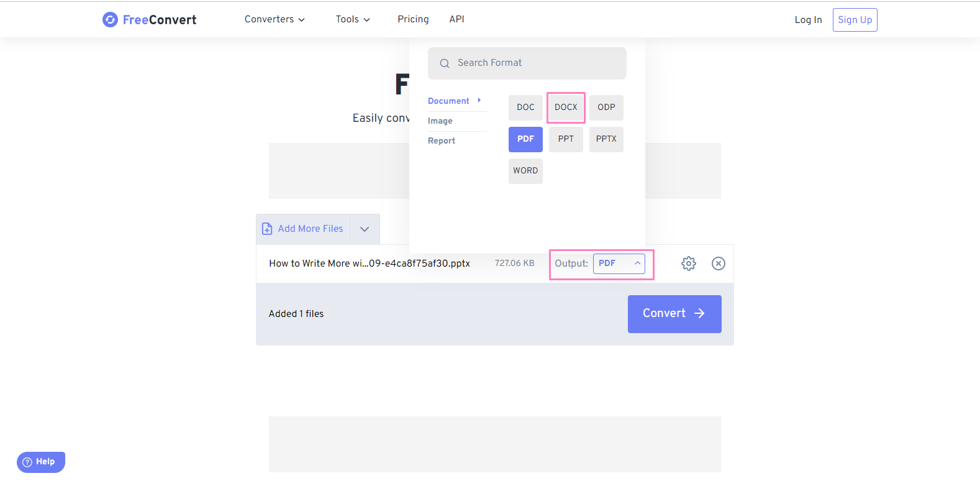
Task: Click the FreeConvert logo
Action: tap(149, 19)
